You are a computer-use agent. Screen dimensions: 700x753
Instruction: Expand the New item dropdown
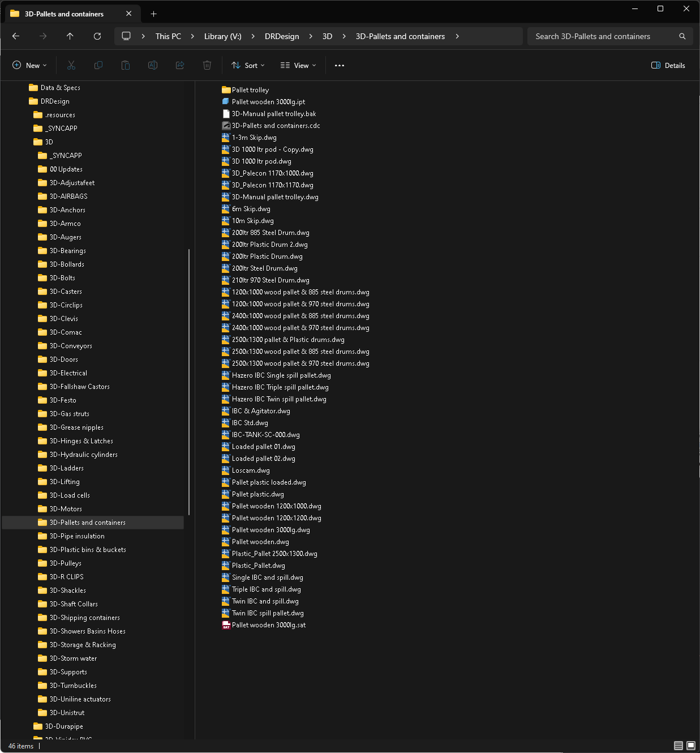pos(29,66)
